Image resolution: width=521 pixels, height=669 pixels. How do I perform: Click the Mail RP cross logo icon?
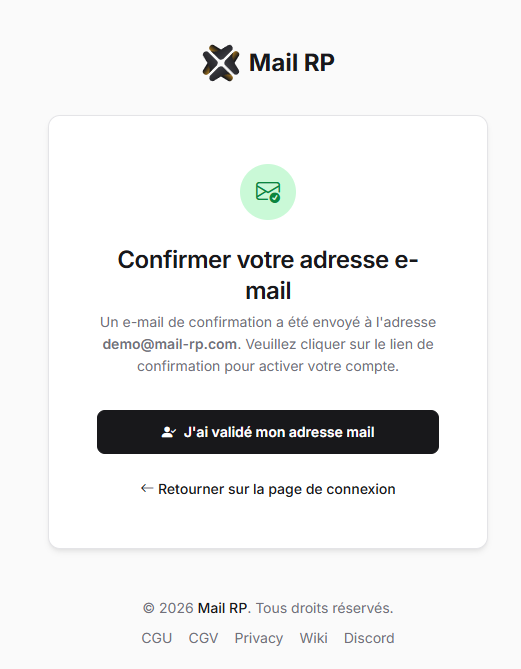tap(221, 63)
